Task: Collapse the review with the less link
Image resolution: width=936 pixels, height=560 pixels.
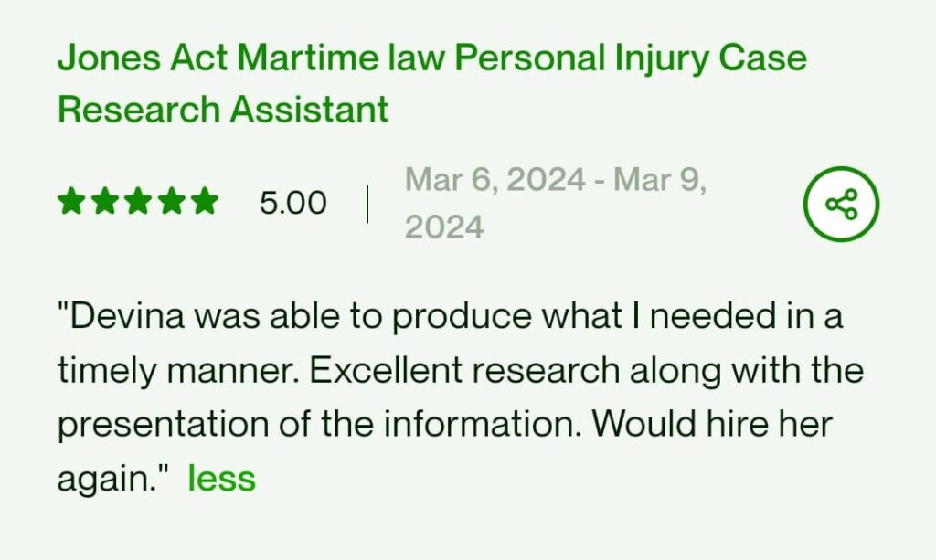Action: click(x=221, y=478)
